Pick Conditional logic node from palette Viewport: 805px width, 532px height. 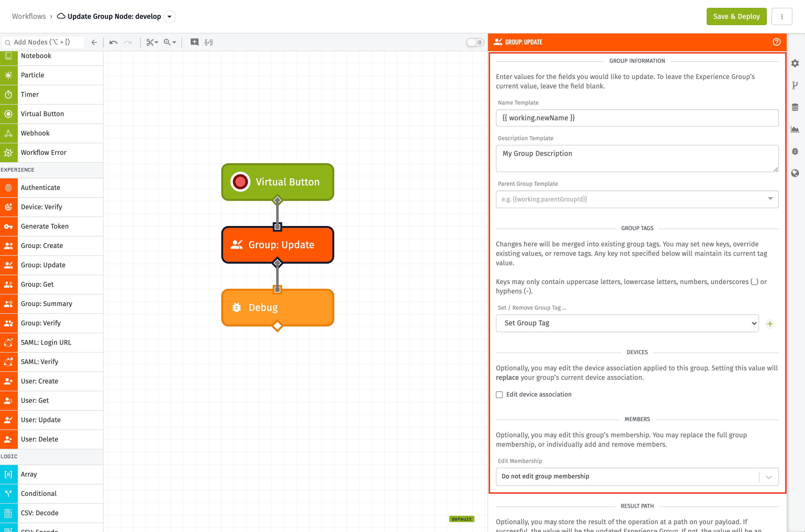pyautogui.click(x=52, y=494)
